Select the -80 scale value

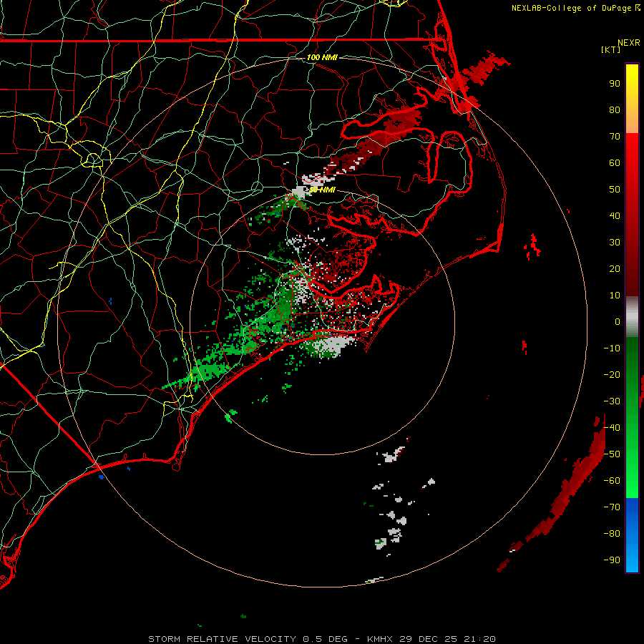click(x=612, y=534)
